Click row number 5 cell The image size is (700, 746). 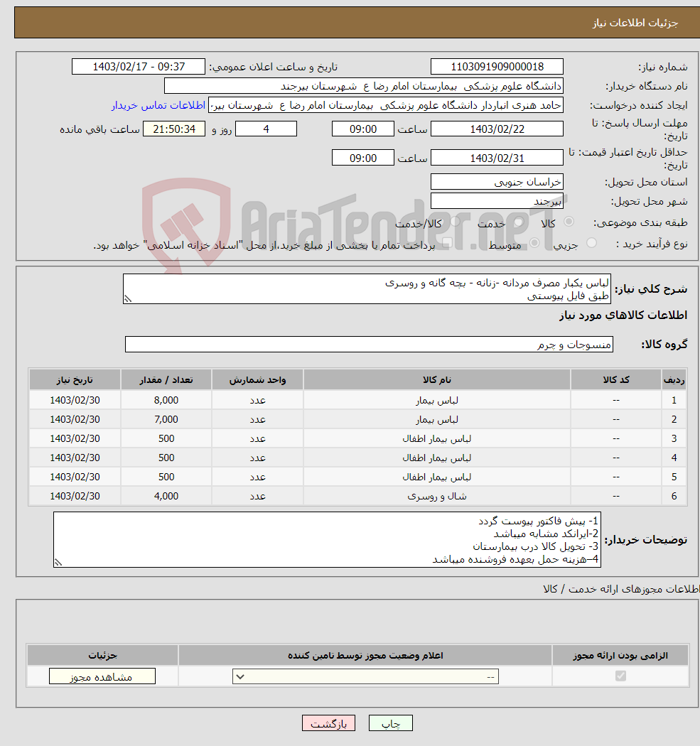tap(674, 477)
